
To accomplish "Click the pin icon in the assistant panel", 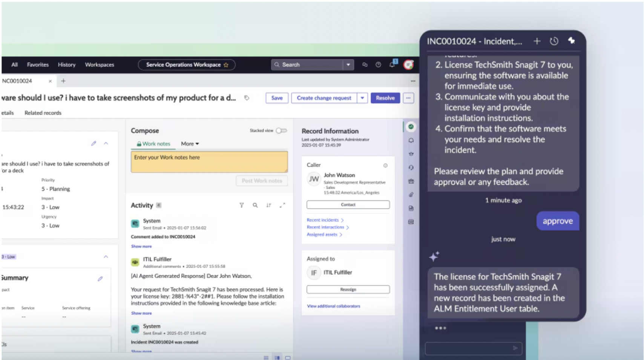I will [x=572, y=41].
